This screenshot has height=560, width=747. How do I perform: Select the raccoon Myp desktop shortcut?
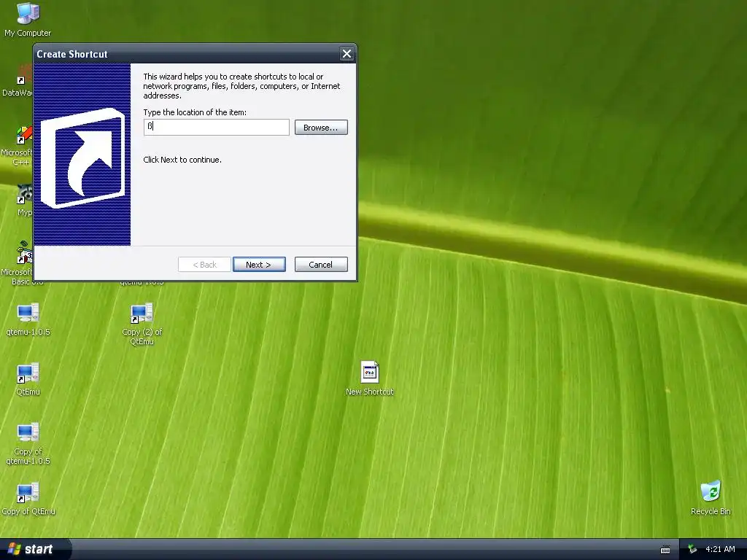pyautogui.click(x=24, y=200)
